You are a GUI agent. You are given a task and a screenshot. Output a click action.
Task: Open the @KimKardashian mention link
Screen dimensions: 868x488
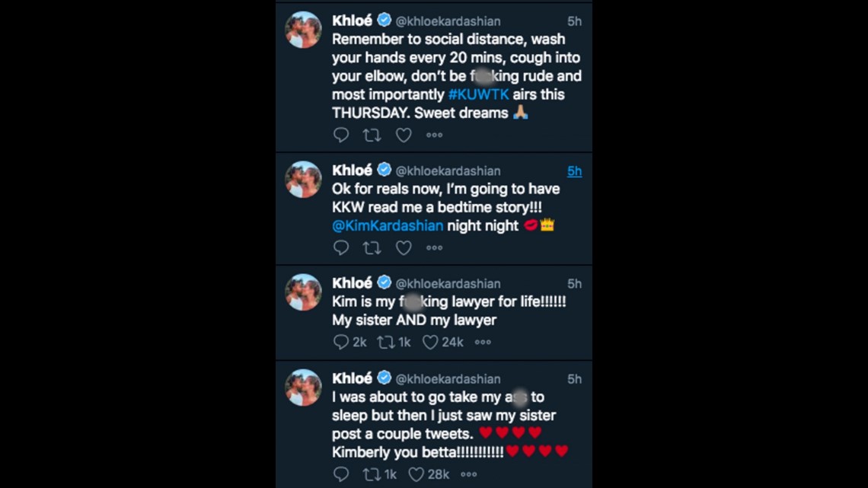point(388,226)
